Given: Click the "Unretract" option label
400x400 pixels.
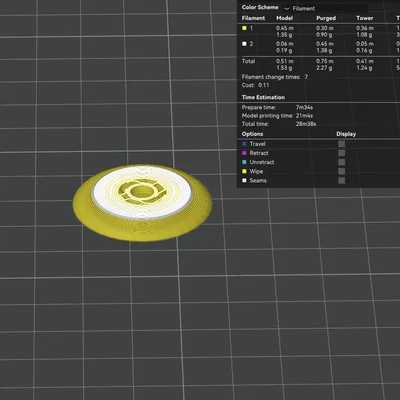Looking at the screenshot, I should (x=262, y=162).
